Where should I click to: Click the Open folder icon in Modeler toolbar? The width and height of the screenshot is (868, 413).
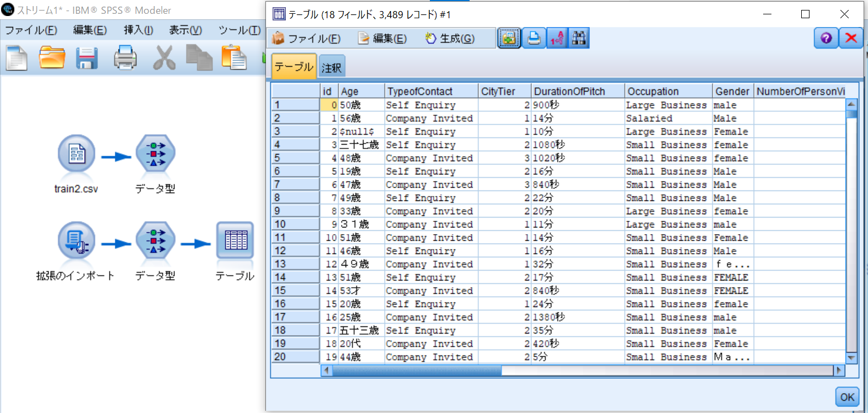[x=52, y=58]
